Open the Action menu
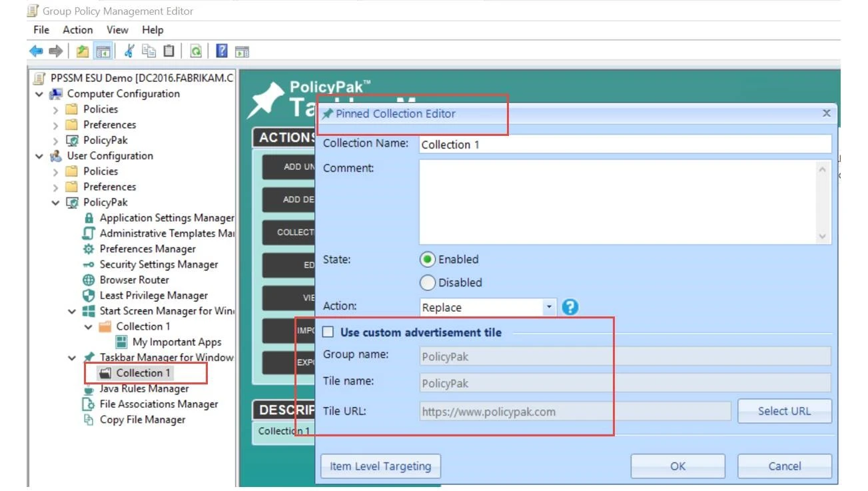Screen dimensions: 868x491 click(x=77, y=30)
